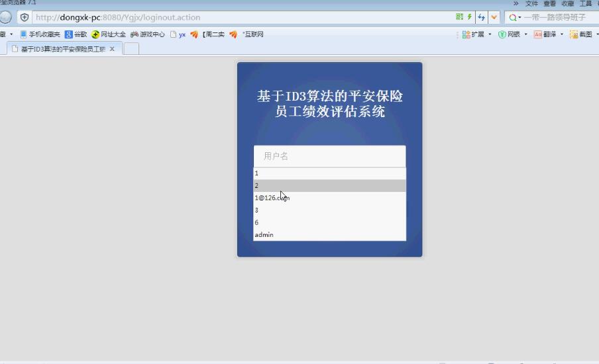
Task: Select autocomplete suggestion 3
Action: (x=330, y=210)
